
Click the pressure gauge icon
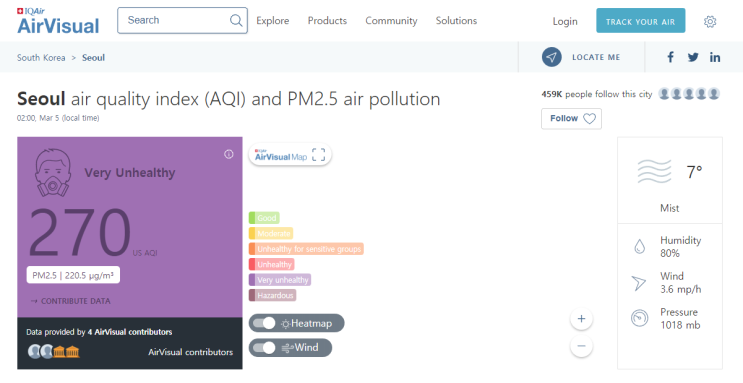pos(639,318)
